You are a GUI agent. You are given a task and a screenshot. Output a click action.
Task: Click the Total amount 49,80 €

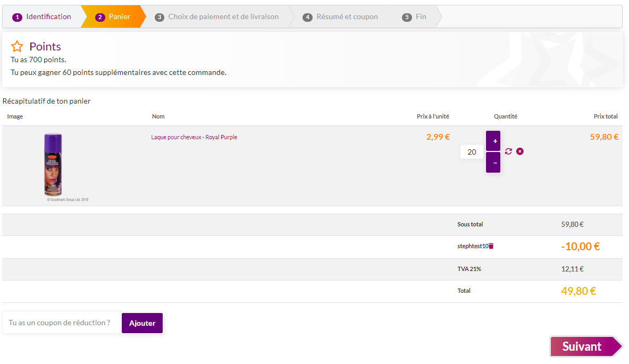click(x=578, y=291)
